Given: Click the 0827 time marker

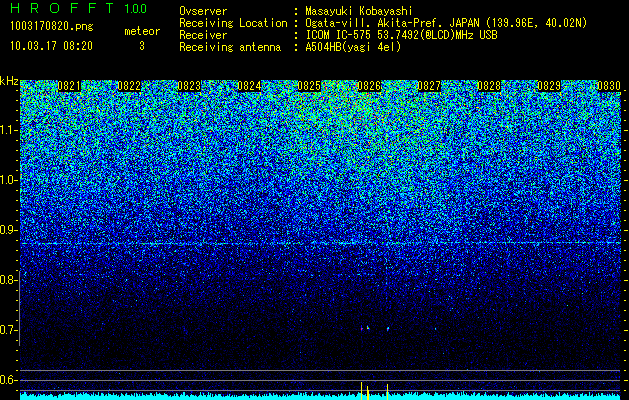Looking at the screenshot, I should pos(429,86).
